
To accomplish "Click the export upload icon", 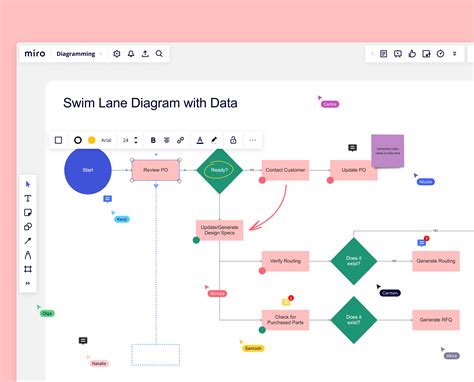I will tap(145, 54).
